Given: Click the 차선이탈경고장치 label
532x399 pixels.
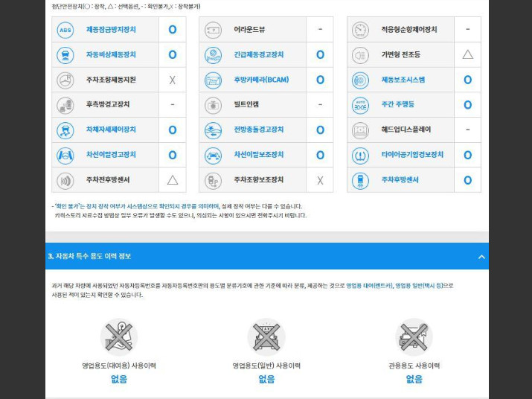Looking at the screenshot, I should point(111,155).
